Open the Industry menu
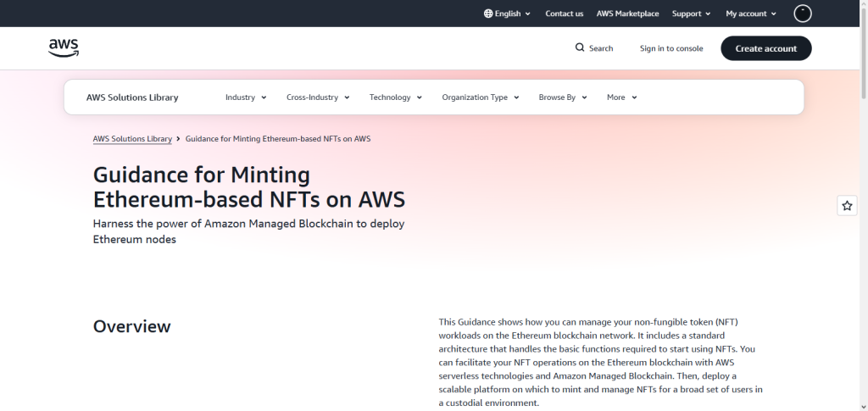This screenshot has height=411, width=868. click(246, 97)
